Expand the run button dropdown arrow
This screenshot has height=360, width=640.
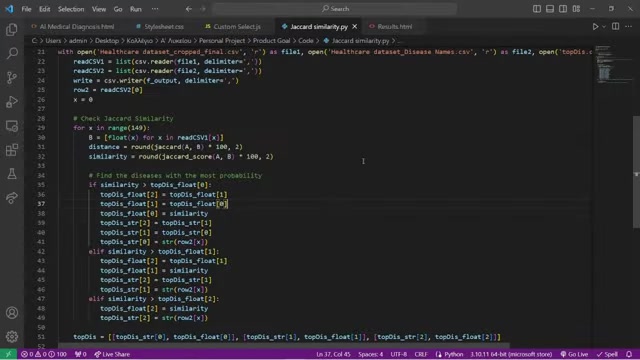coord(604,27)
